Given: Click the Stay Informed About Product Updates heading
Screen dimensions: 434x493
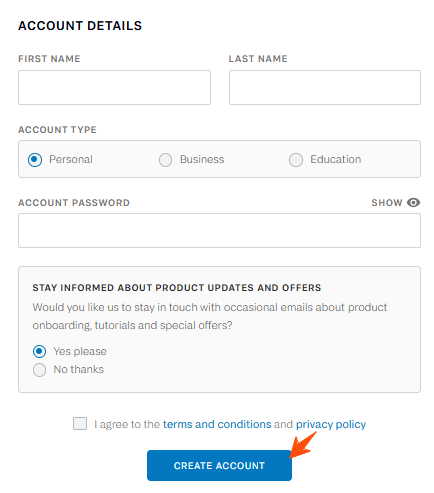Looking at the screenshot, I should pos(177,288).
